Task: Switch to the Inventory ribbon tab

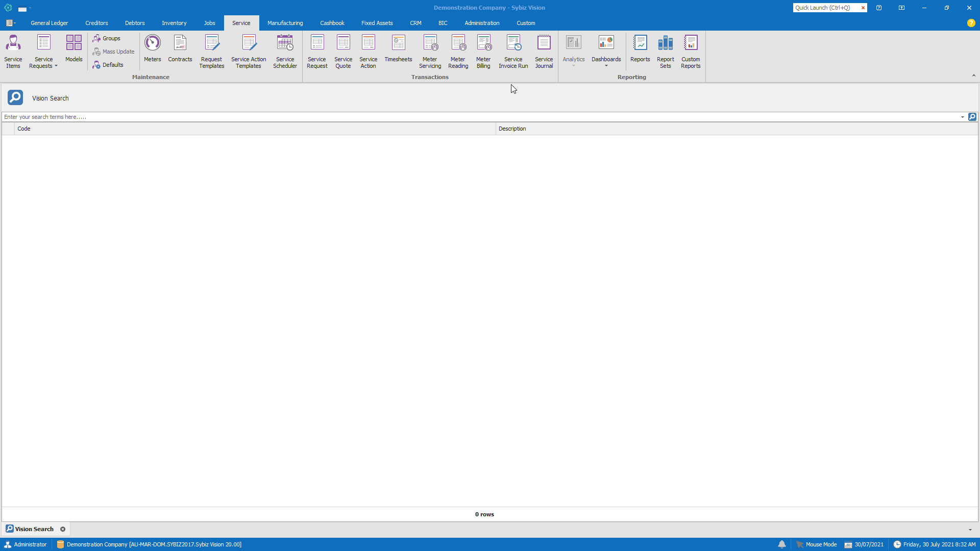Action: click(x=174, y=23)
